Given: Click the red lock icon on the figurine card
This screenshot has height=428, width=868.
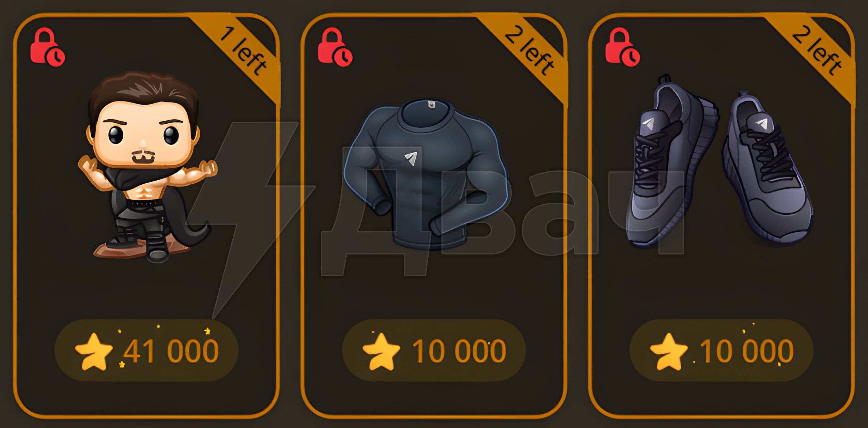Looking at the screenshot, I should pos(47,47).
